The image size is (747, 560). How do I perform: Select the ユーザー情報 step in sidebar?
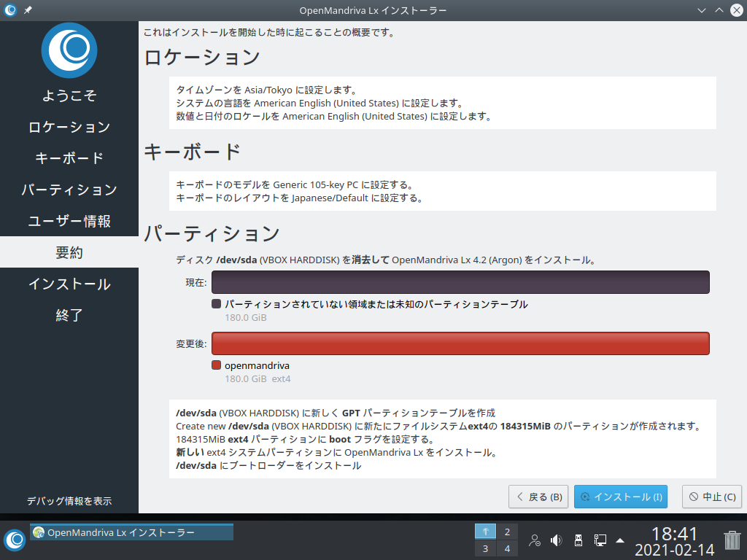pyautogui.click(x=69, y=221)
